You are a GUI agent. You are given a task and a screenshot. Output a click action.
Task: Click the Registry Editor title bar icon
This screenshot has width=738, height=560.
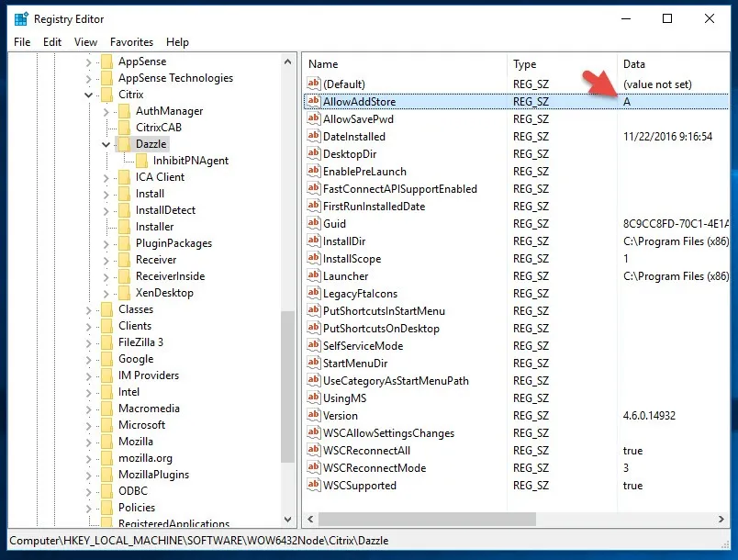coord(20,18)
